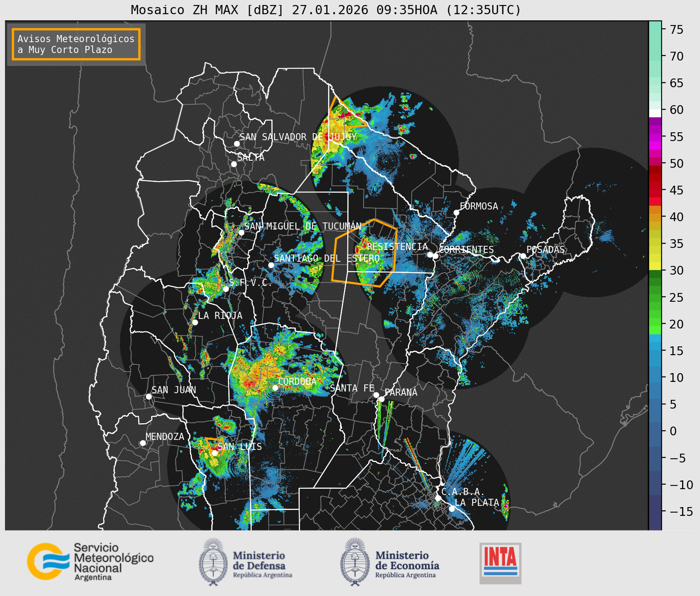700x596 pixels.
Task: Click the Santa Fe city dot
Action: (376, 395)
